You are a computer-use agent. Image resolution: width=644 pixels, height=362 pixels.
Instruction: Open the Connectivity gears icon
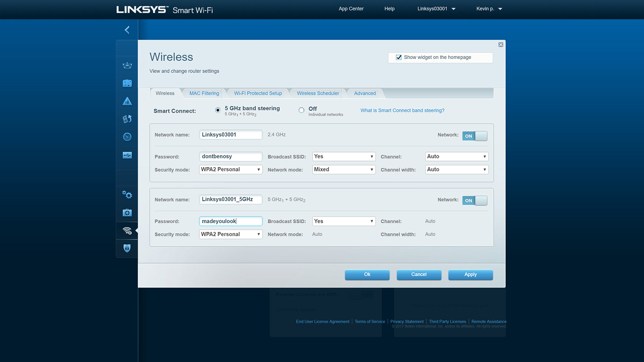pyautogui.click(x=127, y=195)
